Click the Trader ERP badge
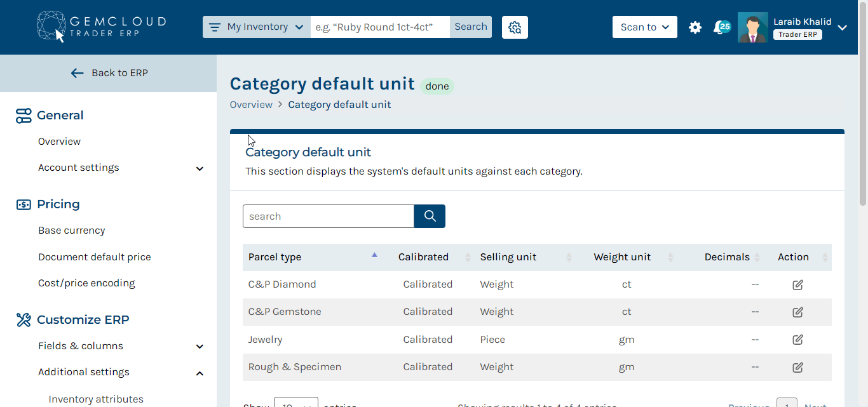The image size is (868, 407). click(797, 35)
